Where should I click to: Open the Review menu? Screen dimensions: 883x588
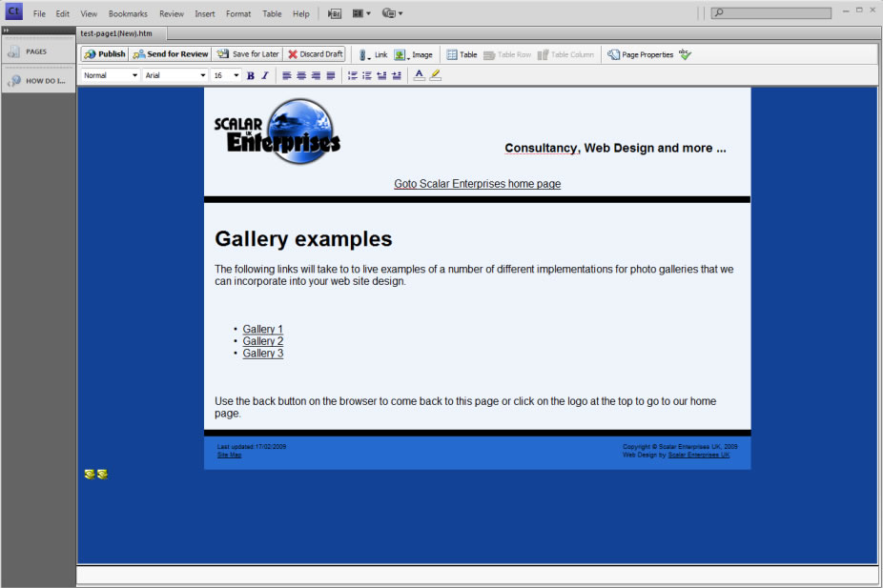point(172,13)
